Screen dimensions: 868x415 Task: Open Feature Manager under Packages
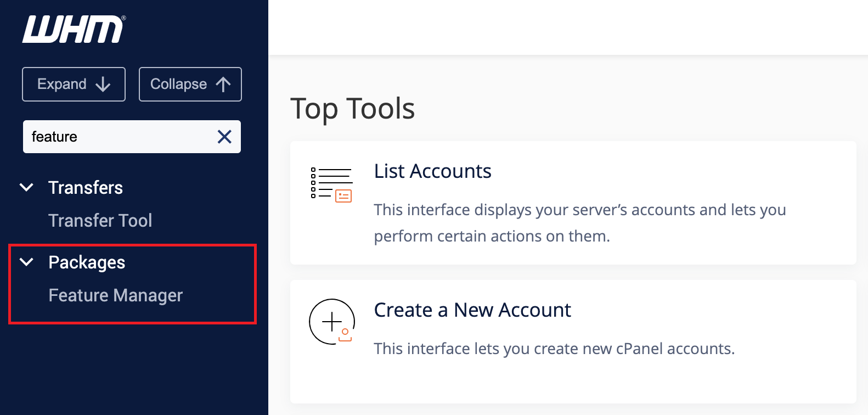[x=115, y=295]
